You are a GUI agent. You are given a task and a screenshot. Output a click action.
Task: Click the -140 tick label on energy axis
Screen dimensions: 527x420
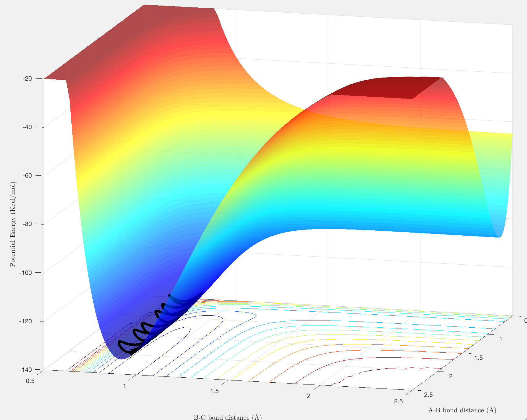26,369
